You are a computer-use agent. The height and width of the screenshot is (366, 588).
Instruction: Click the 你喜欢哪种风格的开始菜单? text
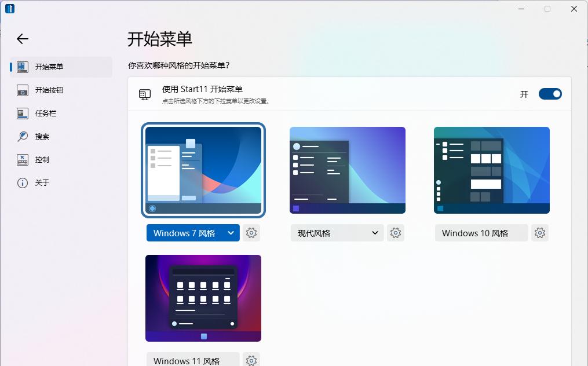[x=179, y=65]
